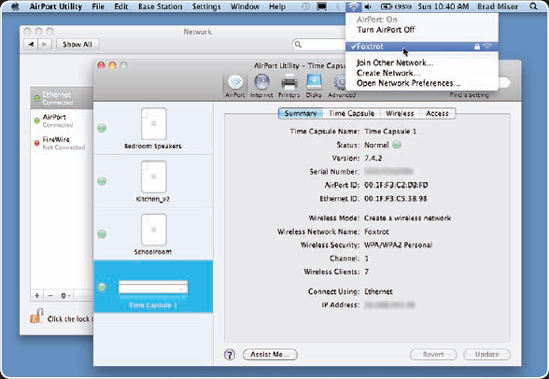
Task: Open the AirPort toolbar icon
Action: (235, 86)
